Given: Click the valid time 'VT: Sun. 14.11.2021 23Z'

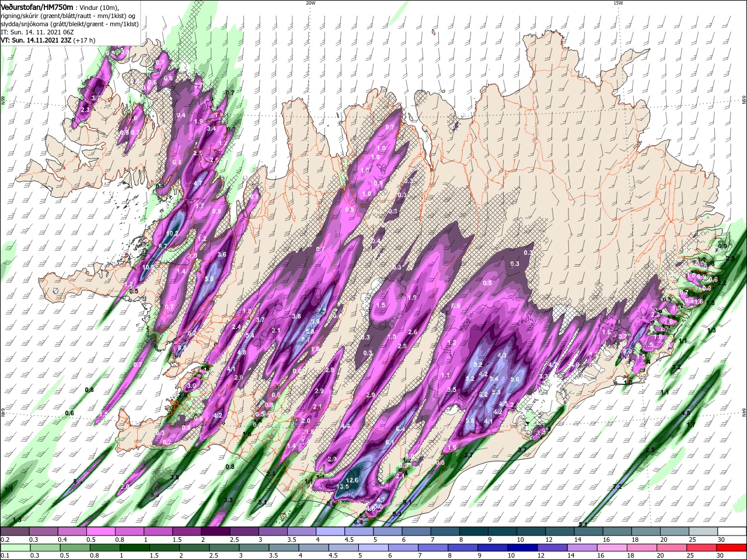Looking at the screenshot, I should [36, 40].
